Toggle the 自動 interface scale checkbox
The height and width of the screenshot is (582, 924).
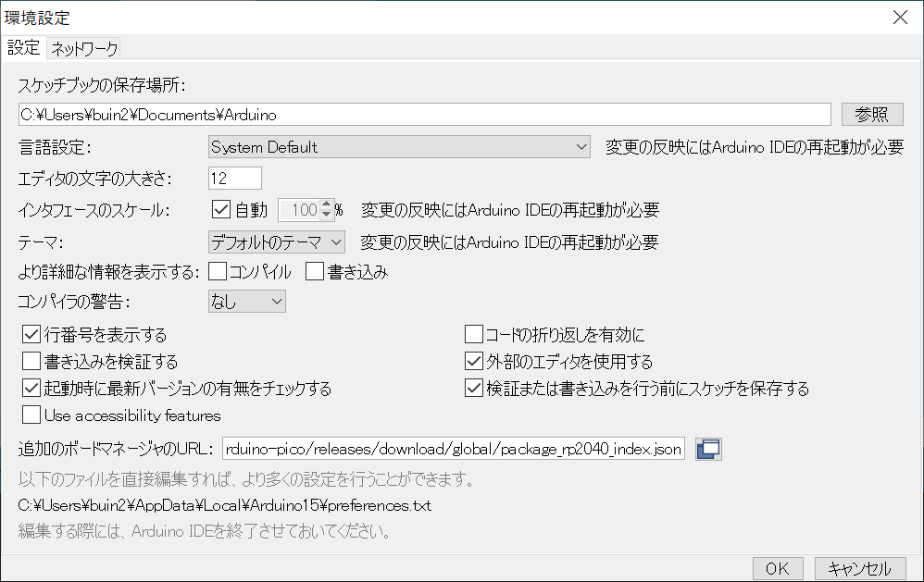[220, 210]
